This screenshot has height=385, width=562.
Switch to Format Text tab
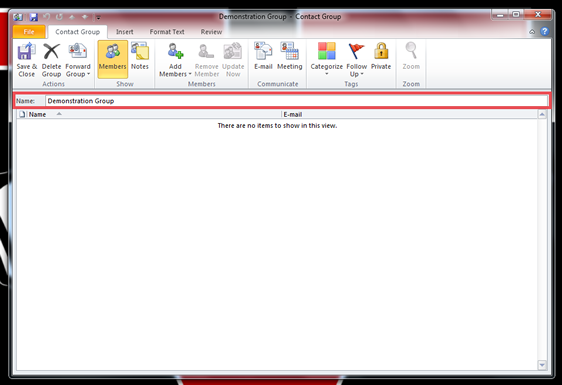click(167, 32)
